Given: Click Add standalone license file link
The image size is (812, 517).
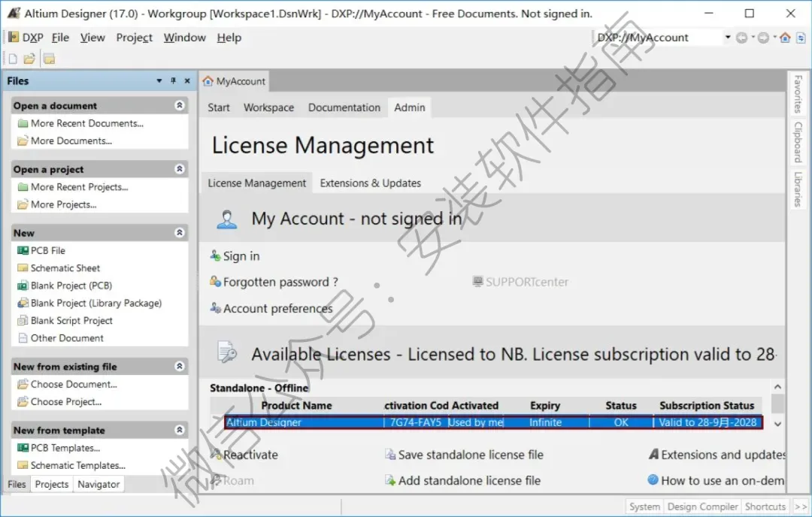Looking at the screenshot, I should [x=469, y=481].
